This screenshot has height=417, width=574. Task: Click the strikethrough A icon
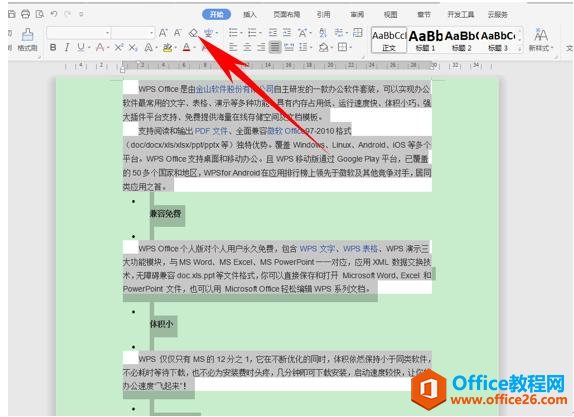(x=100, y=47)
